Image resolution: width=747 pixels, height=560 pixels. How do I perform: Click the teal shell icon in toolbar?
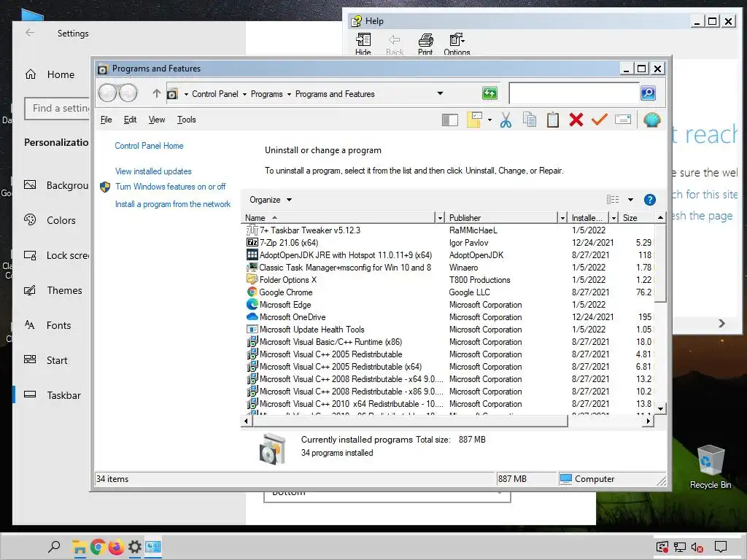651,120
